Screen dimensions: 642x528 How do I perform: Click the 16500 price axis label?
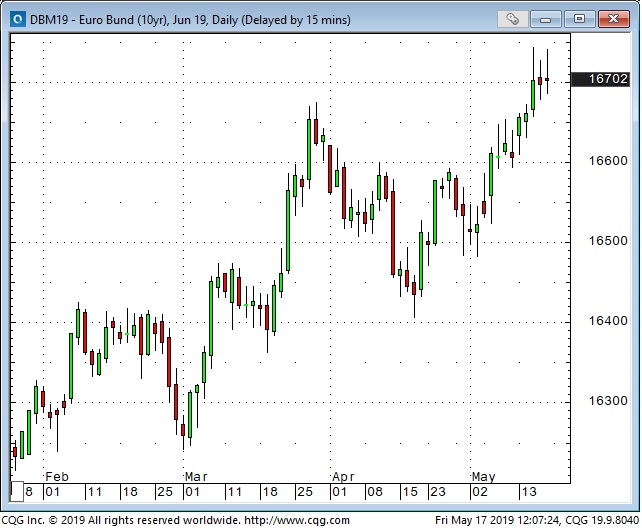[x=608, y=241]
